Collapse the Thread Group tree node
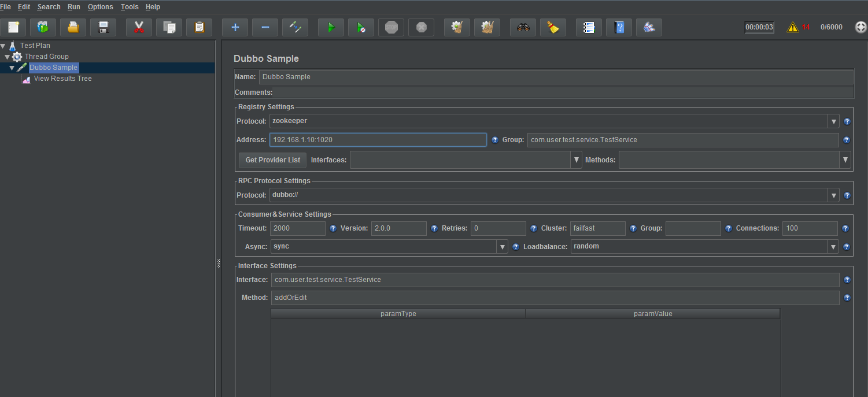Viewport: 868px width, 397px height. point(7,57)
